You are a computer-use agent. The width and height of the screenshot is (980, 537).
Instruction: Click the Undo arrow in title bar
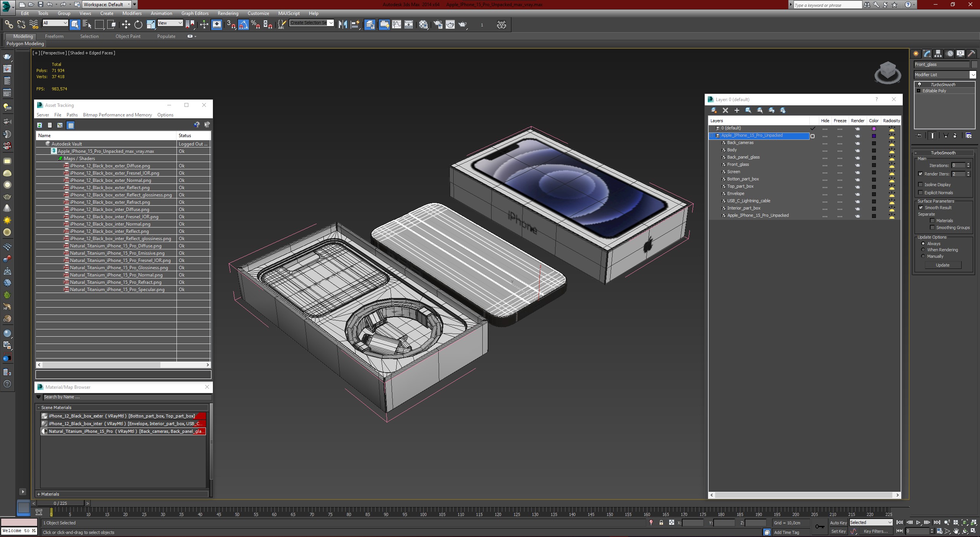tap(49, 5)
